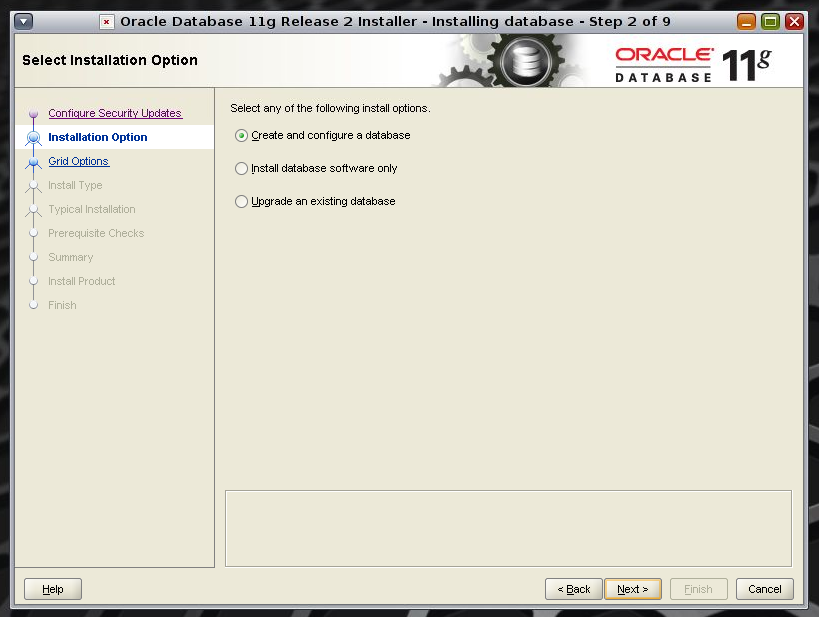Viewport: 819px width, 617px height.
Task: Click the Oracle Database 11g logo
Action: coord(693,64)
